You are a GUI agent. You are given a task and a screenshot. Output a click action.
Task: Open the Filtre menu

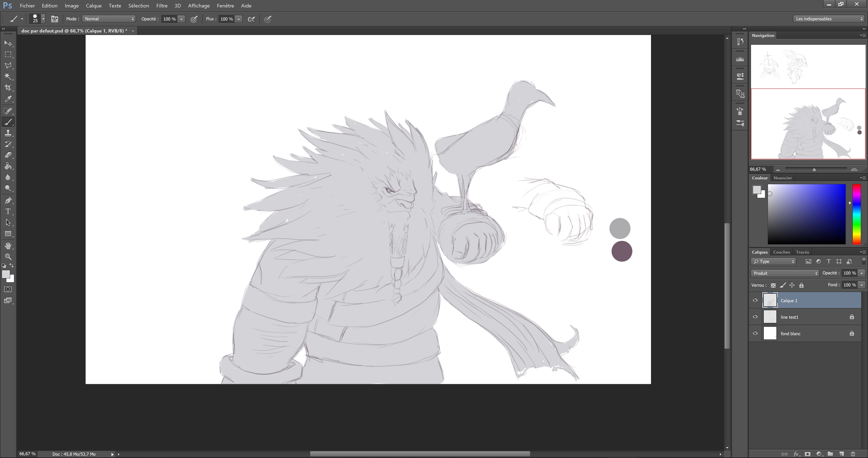(162, 6)
